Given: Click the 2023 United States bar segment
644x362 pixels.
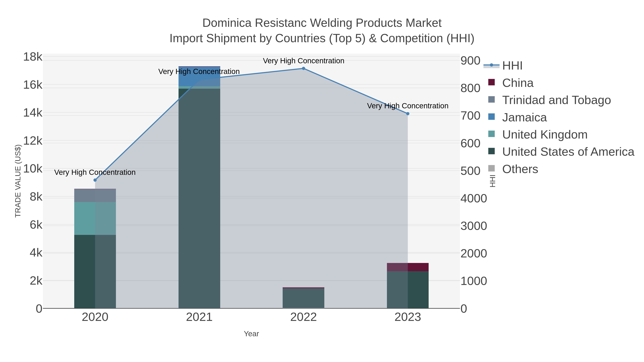Looking at the screenshot, I should (x=408, y=290).
